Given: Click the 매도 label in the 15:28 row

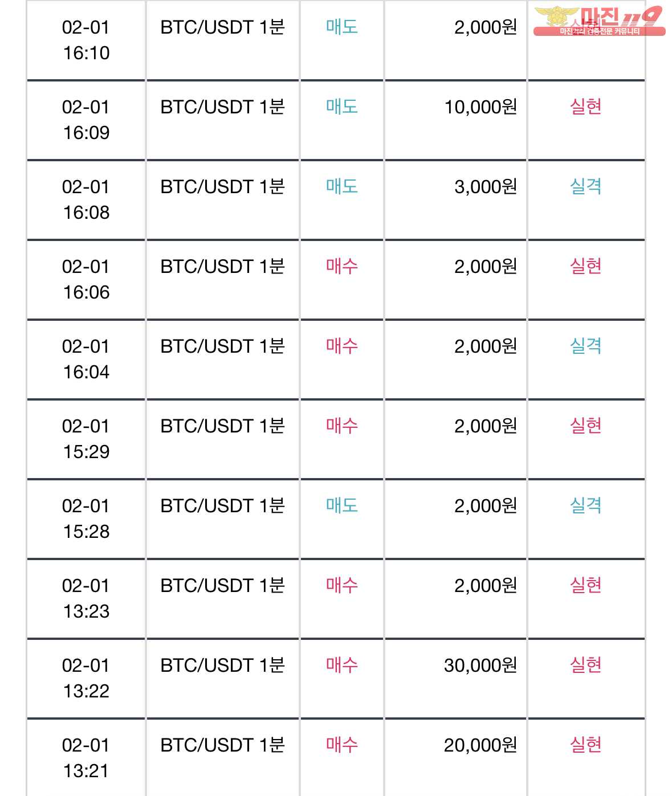Looking at the screenshot, I should [341, 505].
